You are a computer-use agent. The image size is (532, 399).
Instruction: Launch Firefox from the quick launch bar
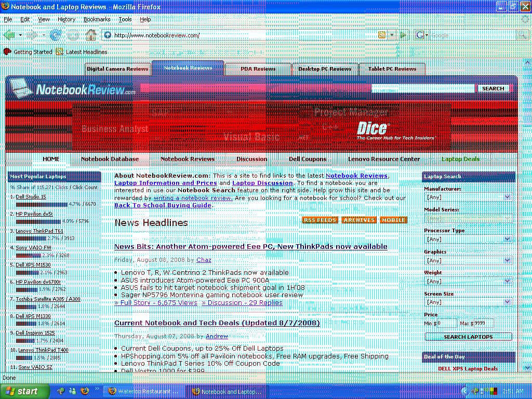pyautogui.click(x=85, y=391)
